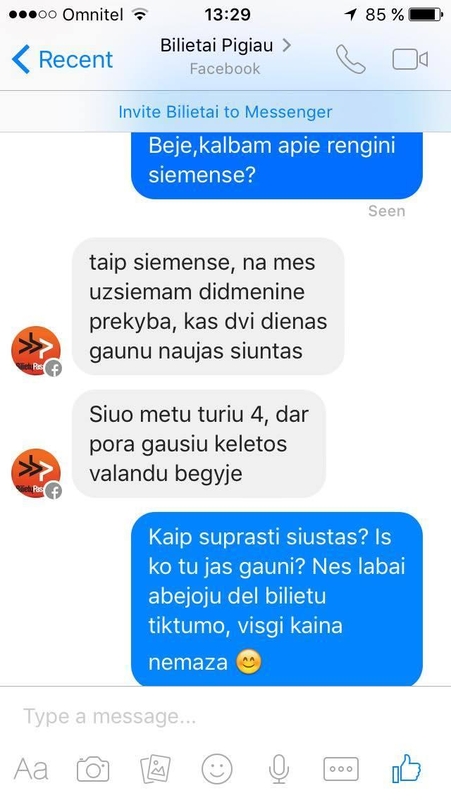Tap Invite Bilietai to Messenger link
Viewport: 451px width, 800px height.
pyautogui.click(x=225, y=112)
